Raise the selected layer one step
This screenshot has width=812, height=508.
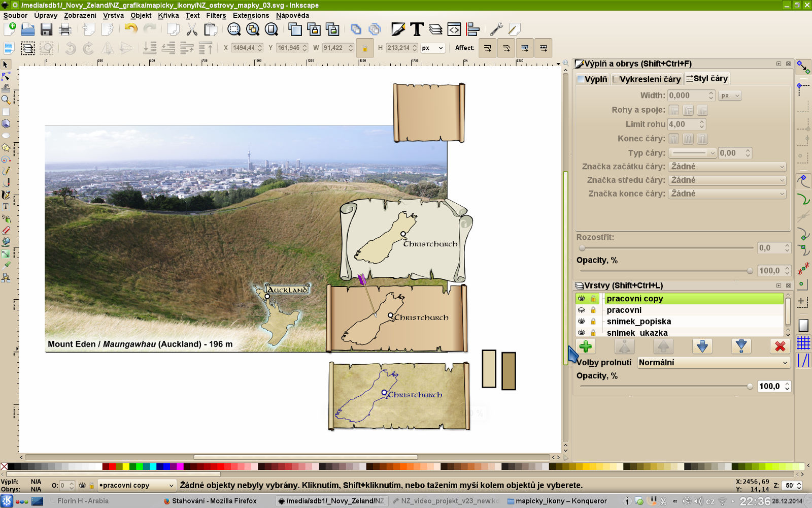point(664,346)
